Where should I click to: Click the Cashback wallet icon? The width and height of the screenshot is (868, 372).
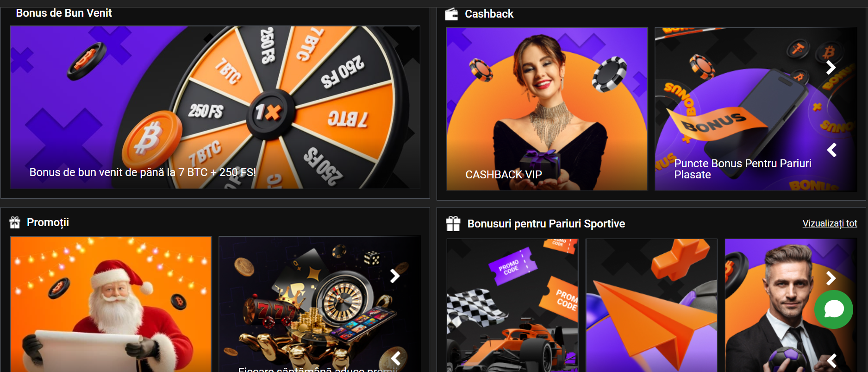pos(451,14)
